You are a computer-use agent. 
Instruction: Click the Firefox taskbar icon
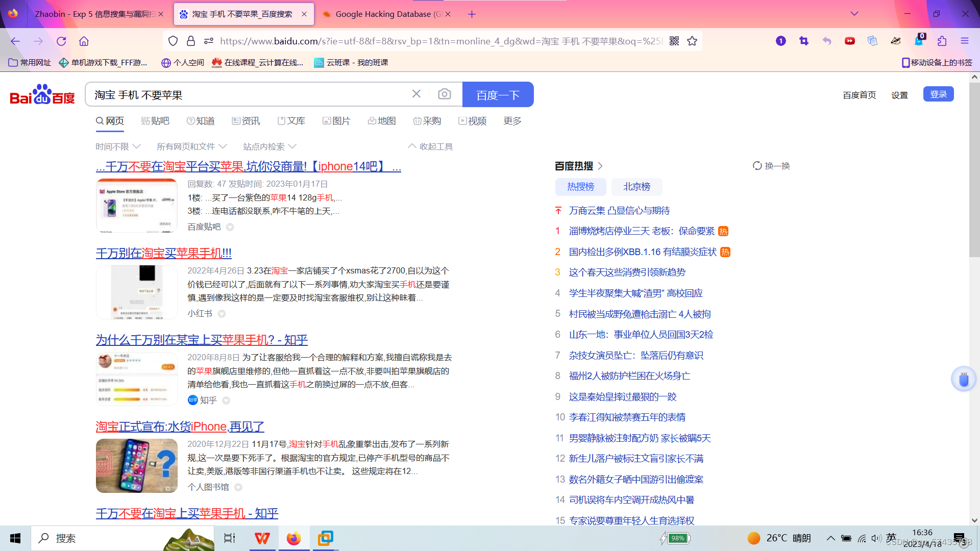click(x=293, y=538)
